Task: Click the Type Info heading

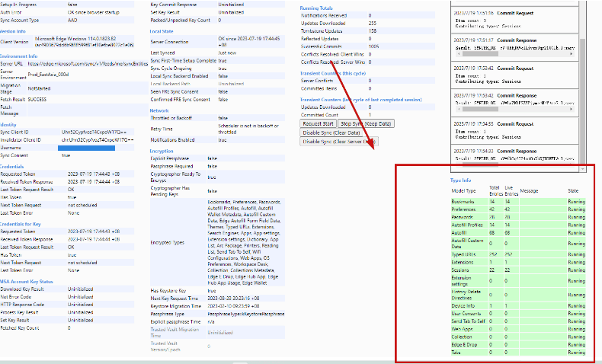Action: click(x=461, y=180)
